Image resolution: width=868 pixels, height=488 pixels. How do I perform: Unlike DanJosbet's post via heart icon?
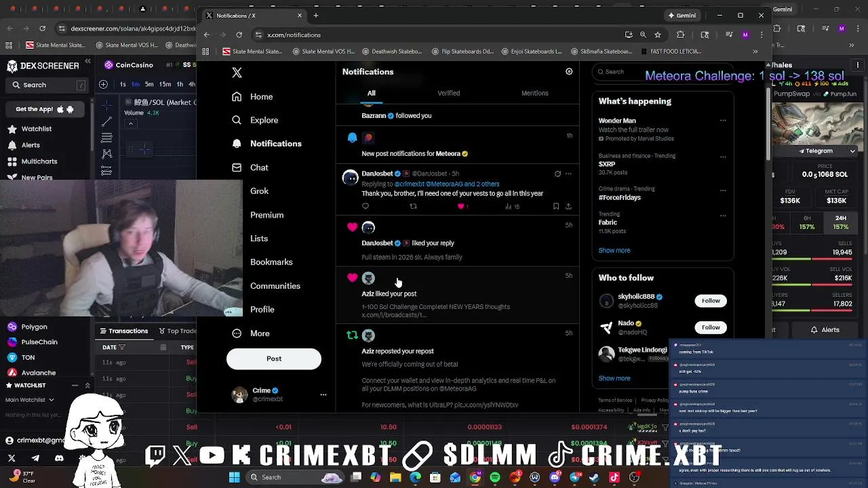[x=461, y=206]
